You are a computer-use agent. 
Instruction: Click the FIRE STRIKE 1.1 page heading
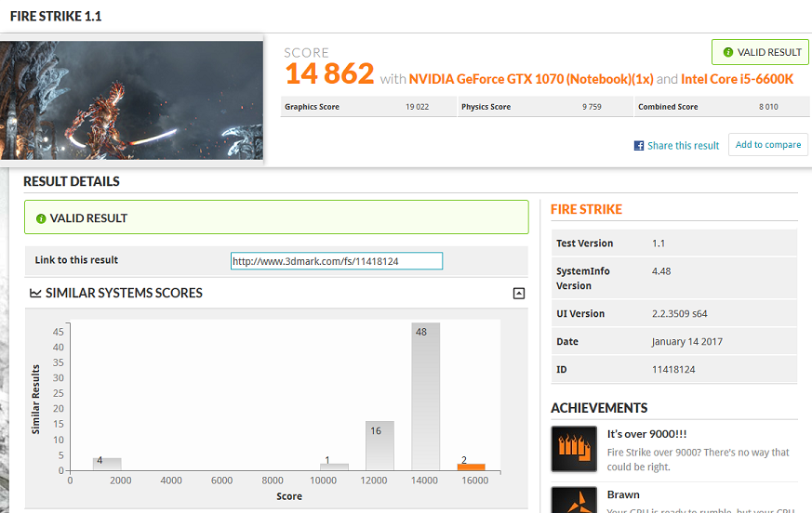[56, 17]
